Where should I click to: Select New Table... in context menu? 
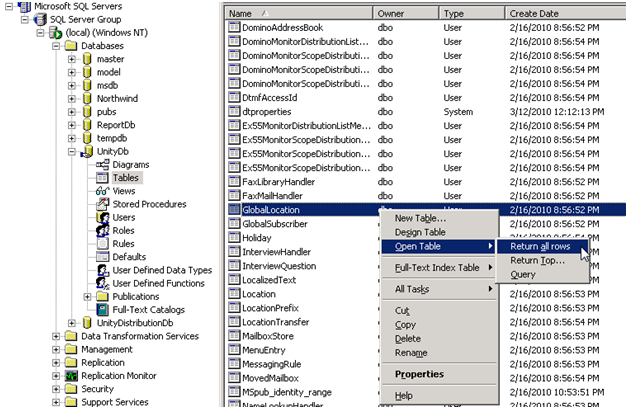pyautogui.click(x=439, y=218)
